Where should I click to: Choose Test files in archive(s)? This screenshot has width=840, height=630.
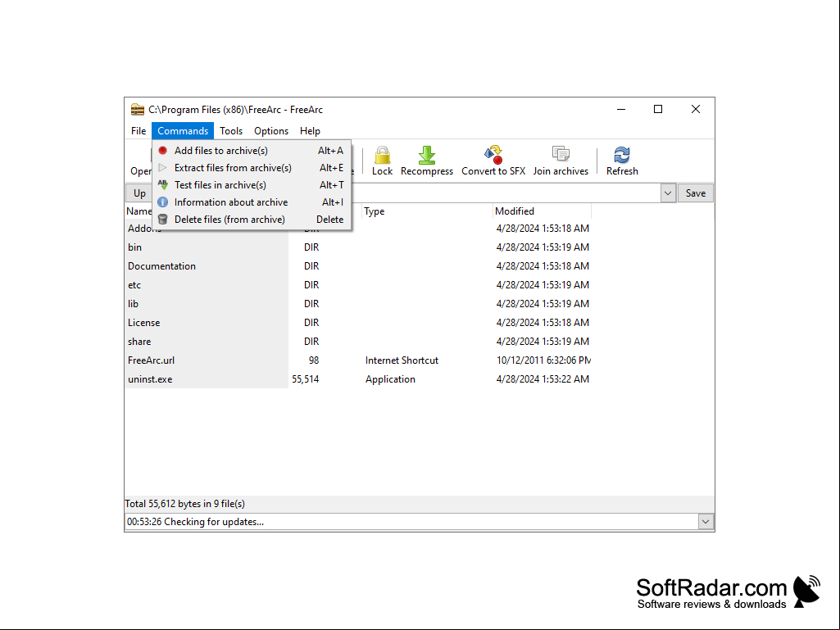coord(252,185)
